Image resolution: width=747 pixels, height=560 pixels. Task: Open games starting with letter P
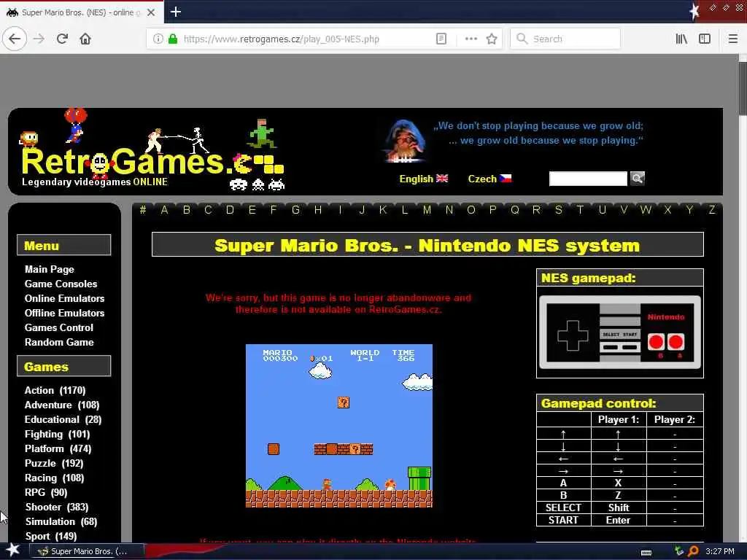click(x=492, y=209)
